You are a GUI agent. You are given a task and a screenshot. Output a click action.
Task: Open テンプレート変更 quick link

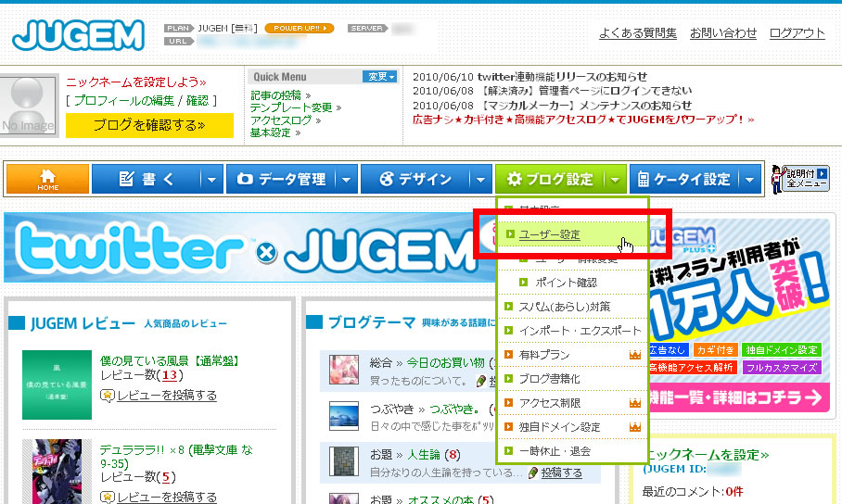tap(291, 107)
